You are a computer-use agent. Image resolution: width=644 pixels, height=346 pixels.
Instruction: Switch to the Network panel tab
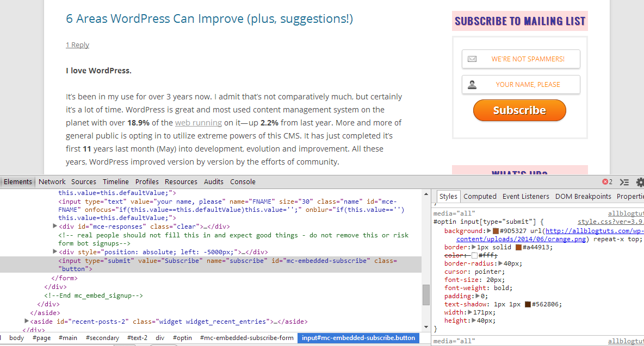pyautogui.click(x=52, y=182)
